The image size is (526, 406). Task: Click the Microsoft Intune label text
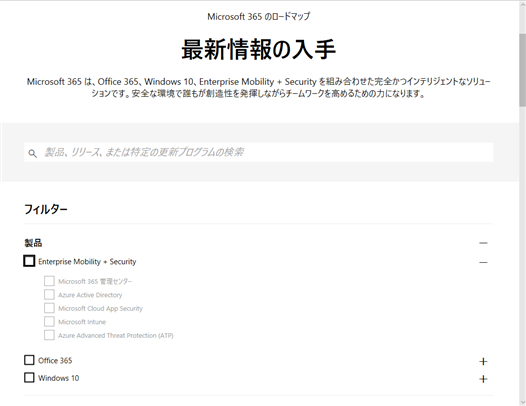tap(82, 322)
